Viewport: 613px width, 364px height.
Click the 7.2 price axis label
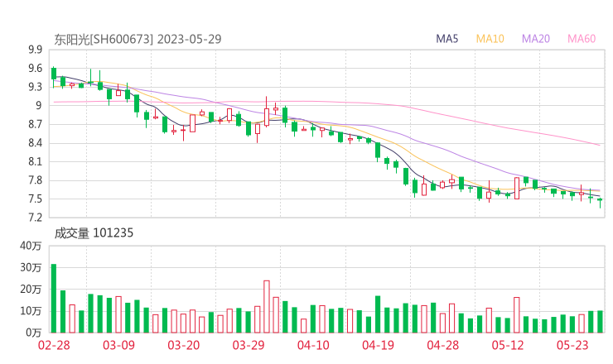point(35,218)
